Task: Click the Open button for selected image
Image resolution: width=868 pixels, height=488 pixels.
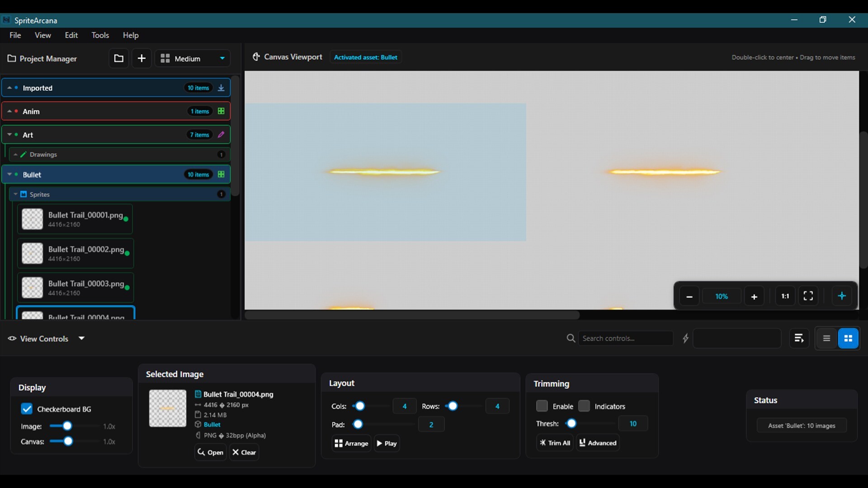Action: [x=210, y=452]
